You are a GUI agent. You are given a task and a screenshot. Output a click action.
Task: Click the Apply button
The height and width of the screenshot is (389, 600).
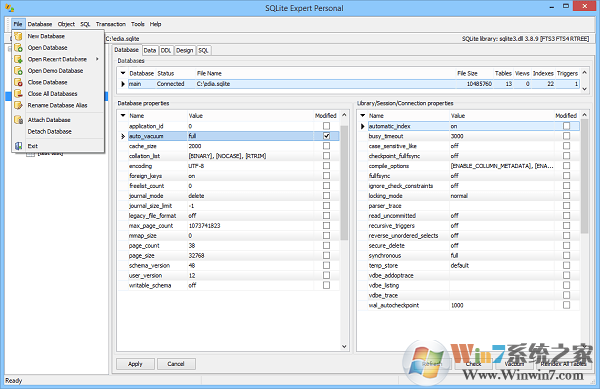(x=135, y=364)
